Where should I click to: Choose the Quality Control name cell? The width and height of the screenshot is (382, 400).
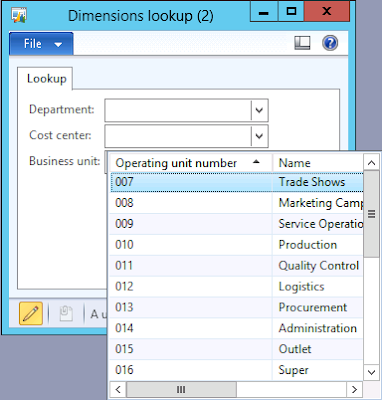pos(318,266)
